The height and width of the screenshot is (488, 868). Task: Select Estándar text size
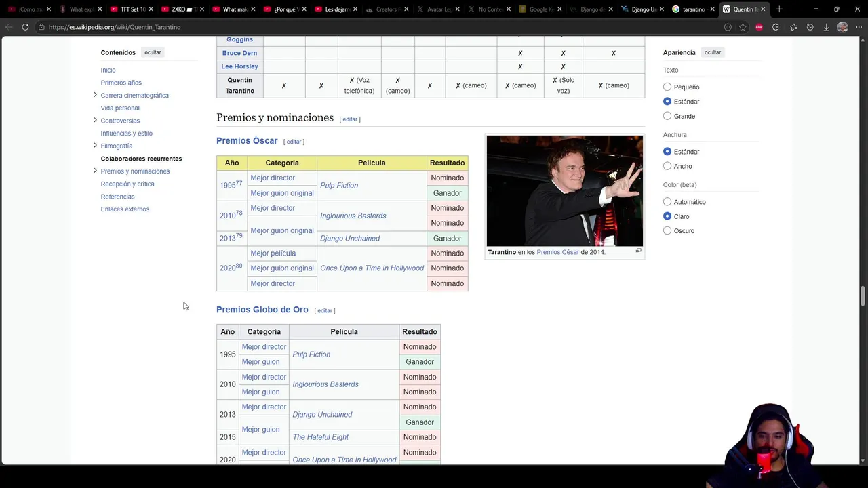coord(667,102)
